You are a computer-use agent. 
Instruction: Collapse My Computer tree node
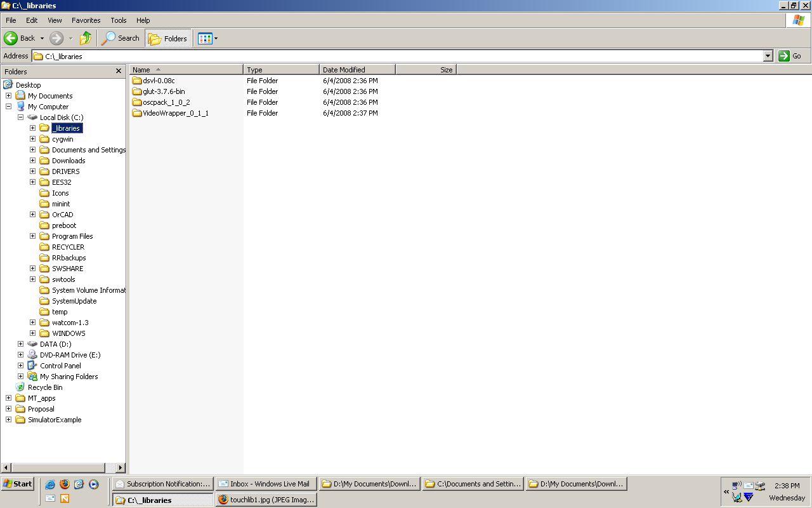coord(8,107)
